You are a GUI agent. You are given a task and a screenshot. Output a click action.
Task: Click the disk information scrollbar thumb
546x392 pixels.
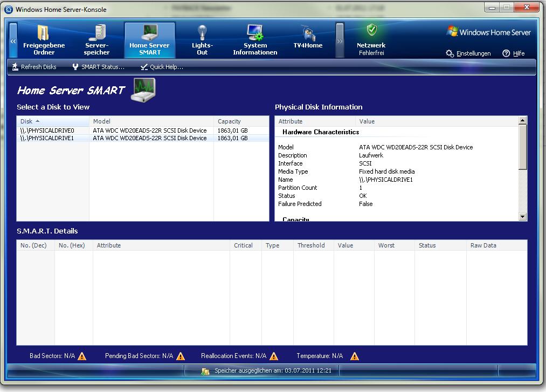tap(522, 147)
